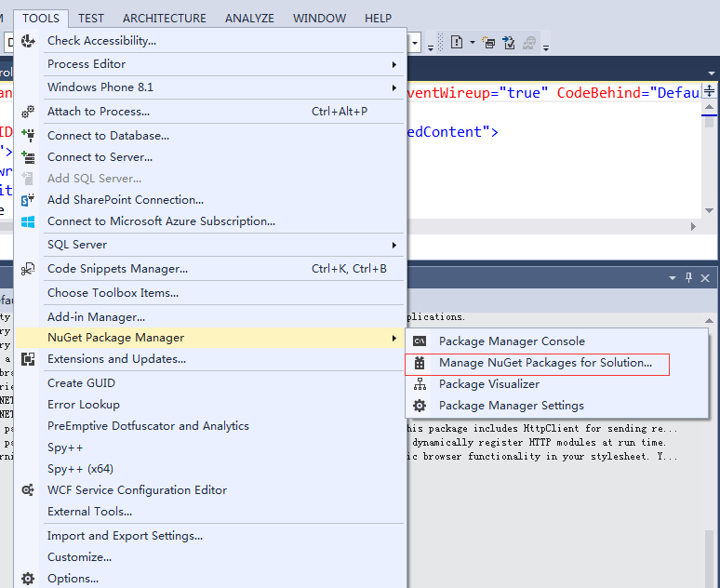720x588 pixels.
Task: Expand Windows Phone 8.1 submenu arrow
Action: (x=394, y=87)
